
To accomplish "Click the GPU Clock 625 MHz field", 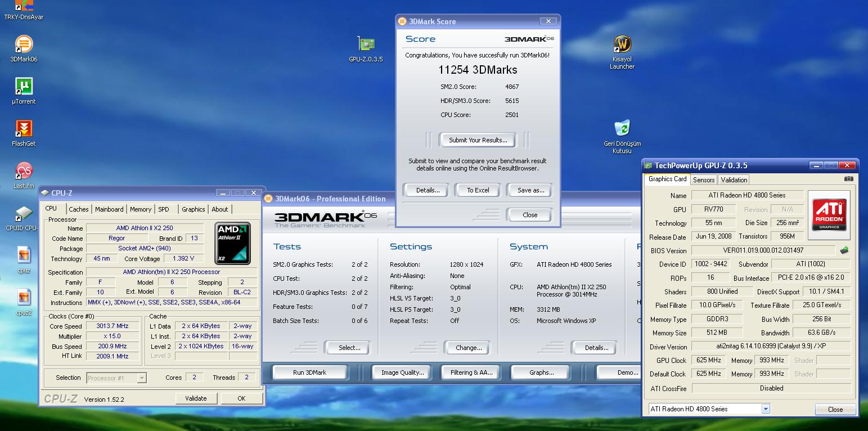I will (709, 360).
